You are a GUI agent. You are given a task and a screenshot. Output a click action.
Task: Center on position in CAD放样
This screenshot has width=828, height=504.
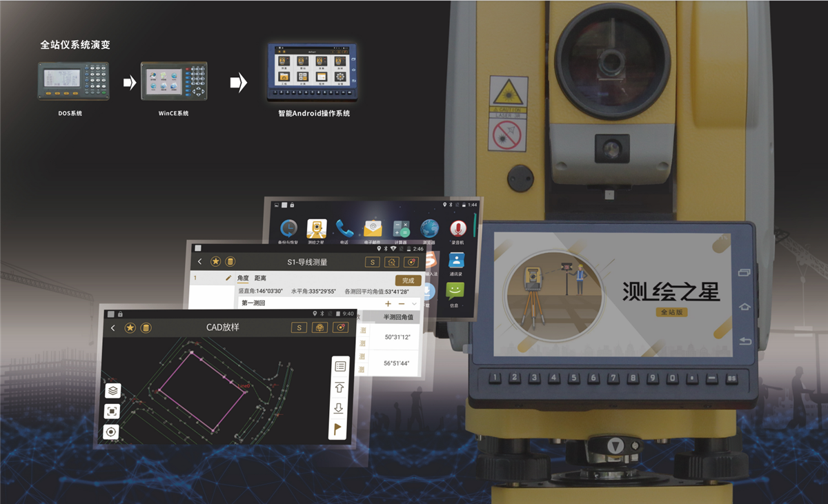[x=111, y=432]
